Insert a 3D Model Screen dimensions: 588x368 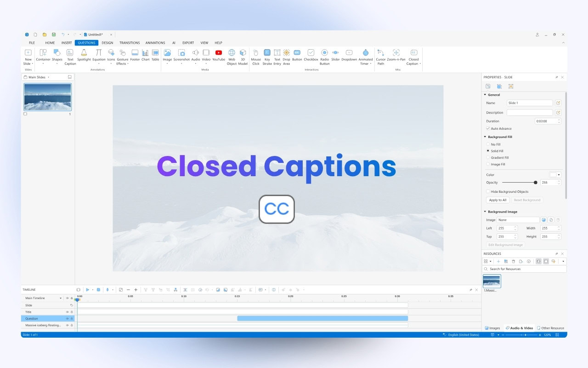[x=243, y=57]
